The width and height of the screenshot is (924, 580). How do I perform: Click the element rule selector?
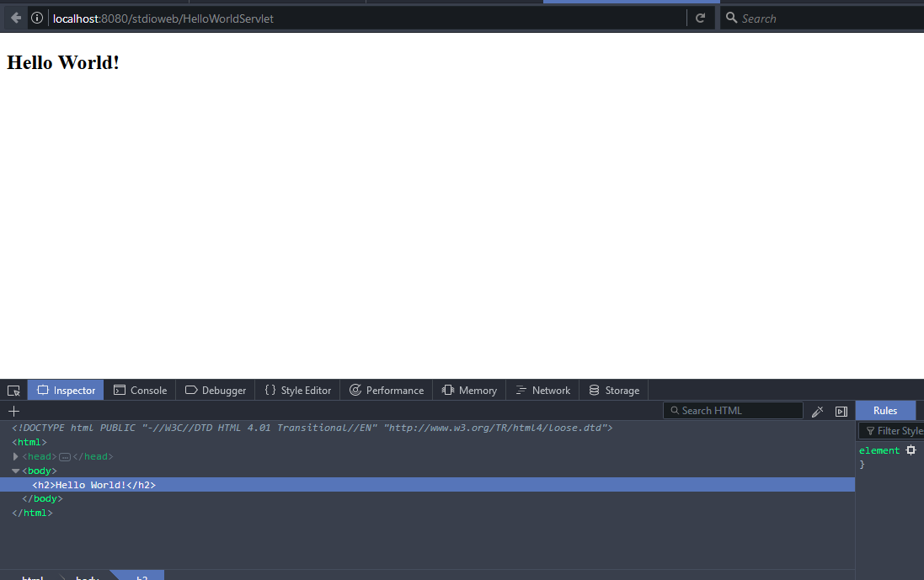click(879, 450)
